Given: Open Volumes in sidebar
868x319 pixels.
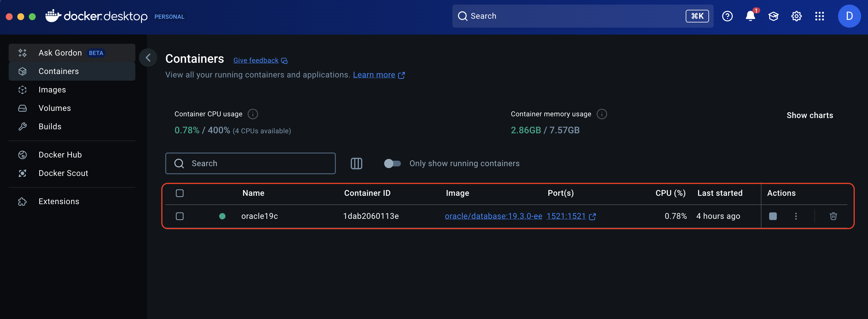Looking at the screenshot, I should coord(55,108).
